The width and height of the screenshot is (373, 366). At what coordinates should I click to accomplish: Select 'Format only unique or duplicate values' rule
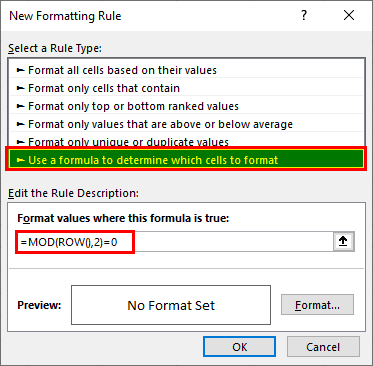pos(186,141)
